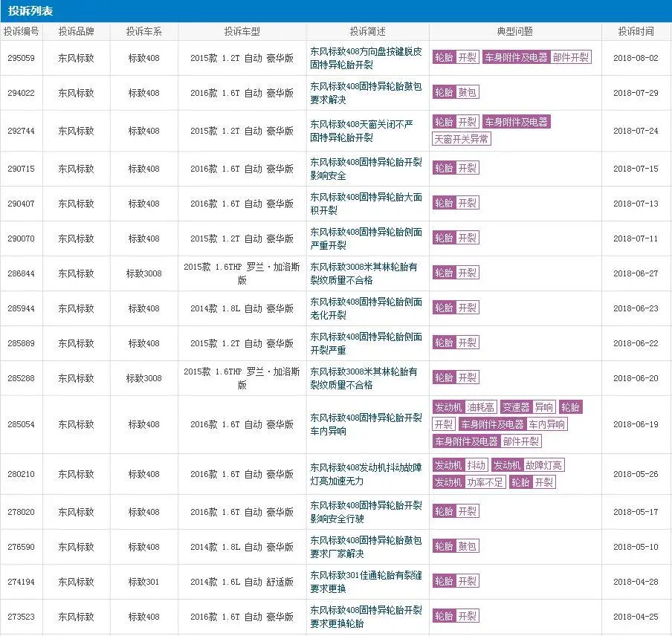Click the 典型问题 column header
The width and height of the screenshot is (672, 636).
pyautogui.click(x=515, y=31)
